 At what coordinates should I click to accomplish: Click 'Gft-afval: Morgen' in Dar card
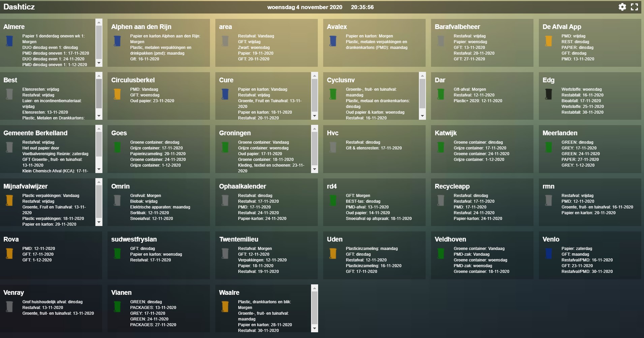[x=469, y=89]
